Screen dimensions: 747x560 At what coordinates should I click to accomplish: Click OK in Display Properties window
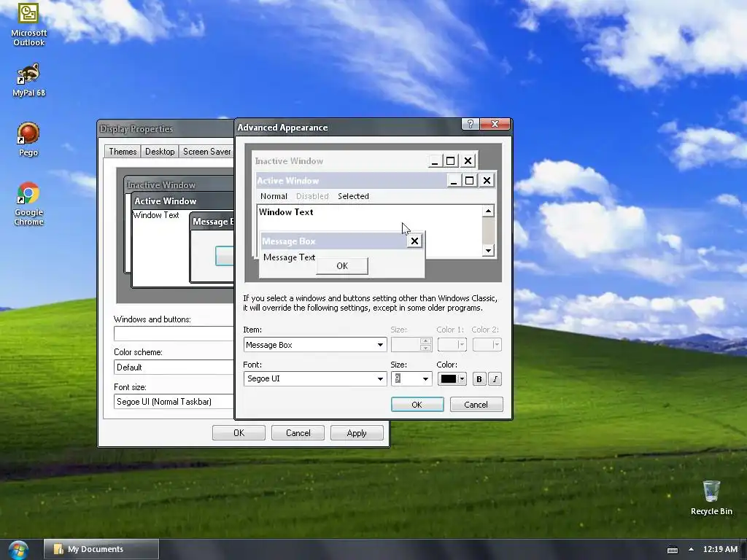point(239,433)
